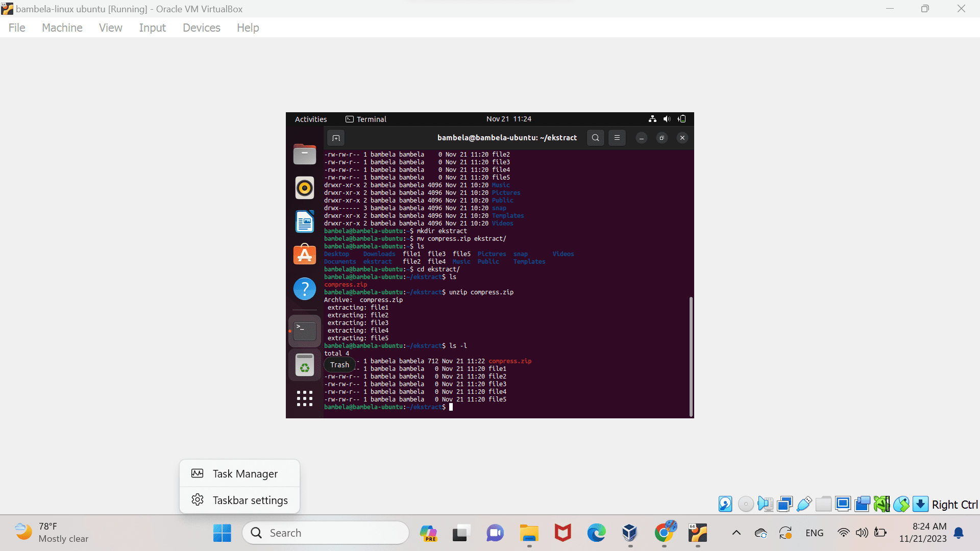Image resolution: width=980 pixels, height=551 pixels.
Task: Click the running VM icon on taskbar
Action: [x=698, y=533]
